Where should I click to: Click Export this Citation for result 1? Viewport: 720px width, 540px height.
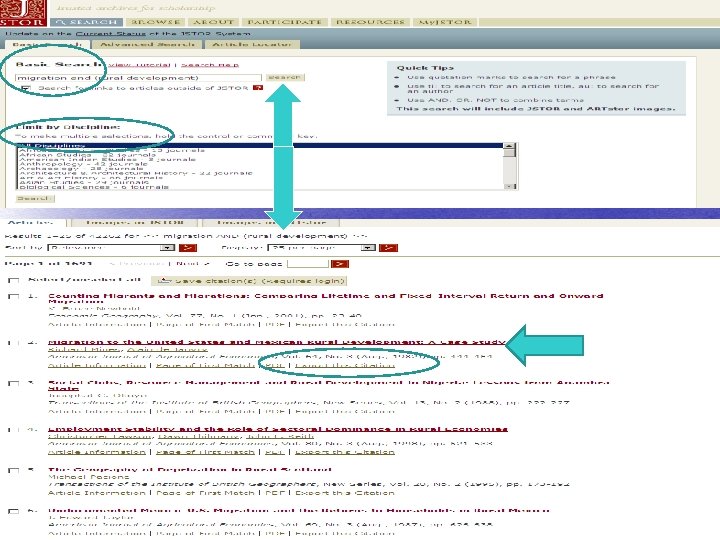tap(345, 325)
